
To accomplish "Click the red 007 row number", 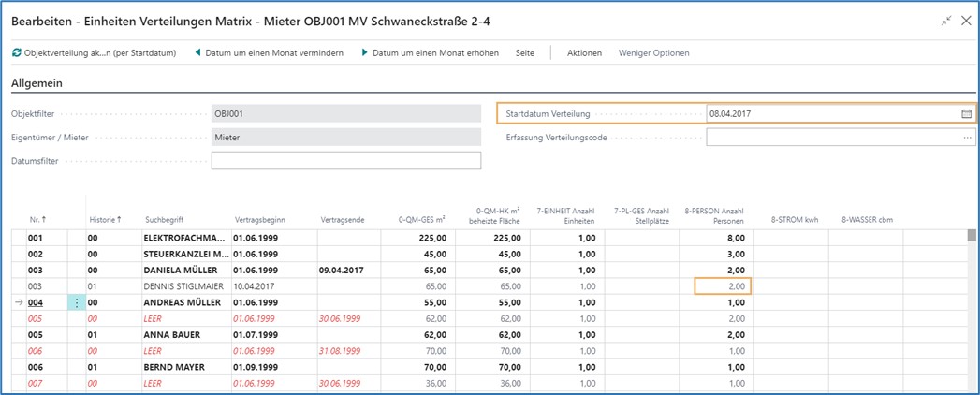I will click(35, 383).
